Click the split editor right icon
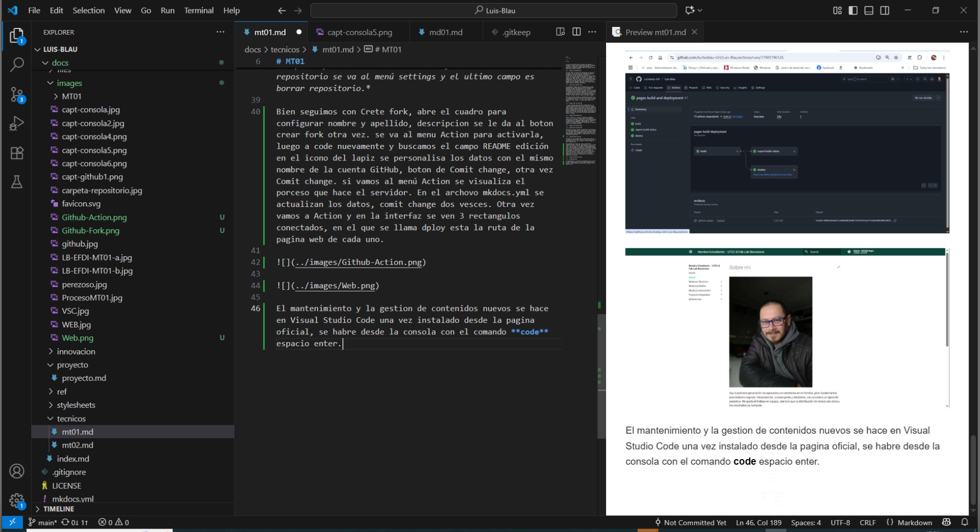This screenshot has width=980, height=532. tap(576, 32)
